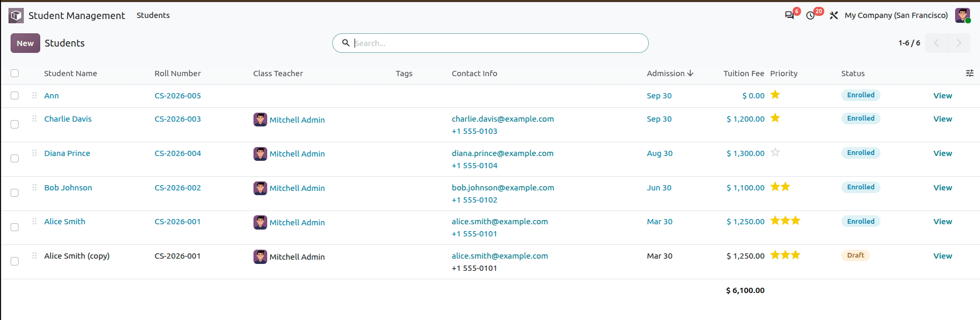Open the Student Management app home icon

[16, 15]
